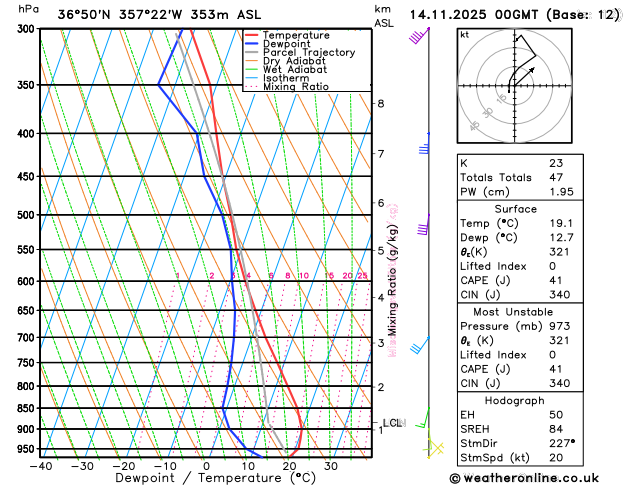Click the 'Parcel Trajectory' legend label
The image size is (629, 486).
coord(309,53)
